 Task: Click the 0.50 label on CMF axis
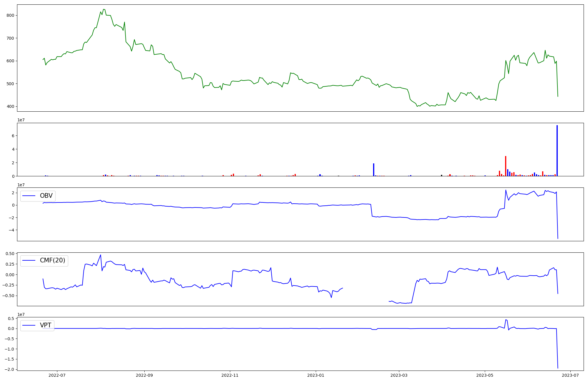pyautogui.click(x=10, y=254)
